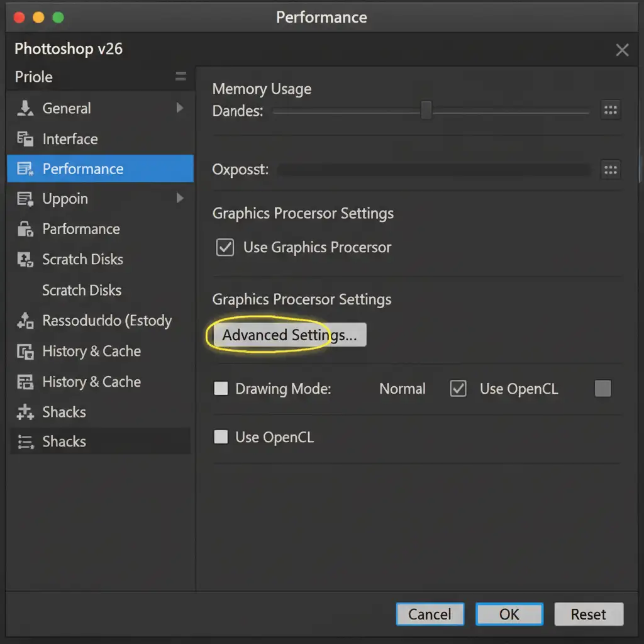Viewport: 644px width, 644px height.
Task: Open Advanced Settings for the graphics processor
Action: tap(289, 335)
